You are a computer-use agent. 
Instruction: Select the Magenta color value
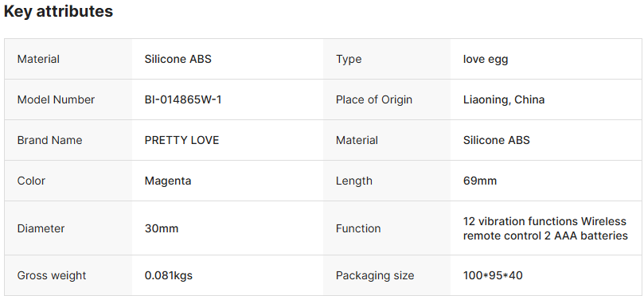(168, 181)
